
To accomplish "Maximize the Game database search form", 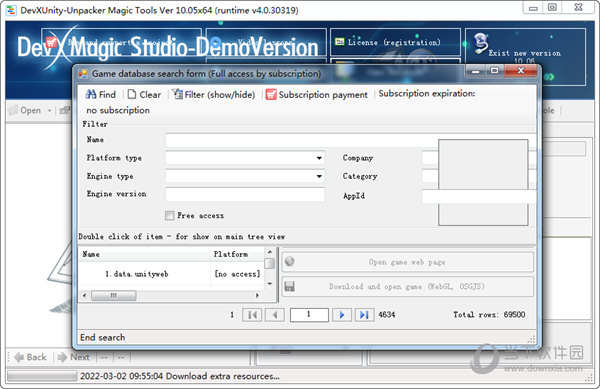I will pos(494,71).
